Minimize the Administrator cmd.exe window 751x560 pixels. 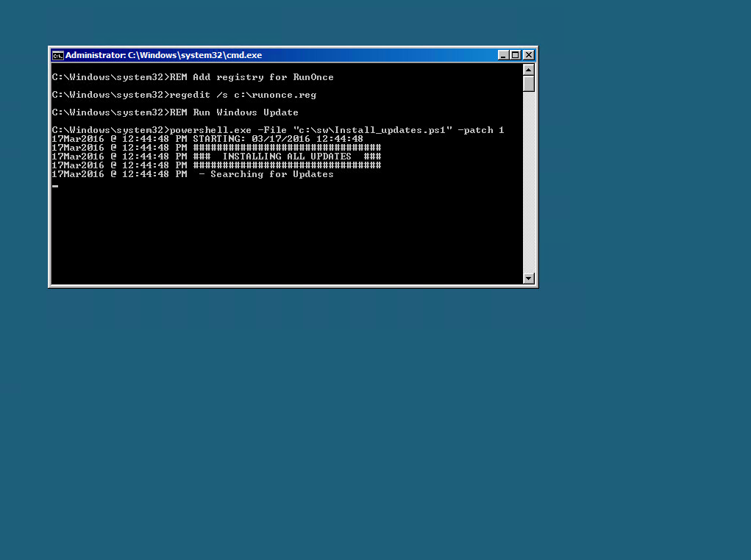503,55
